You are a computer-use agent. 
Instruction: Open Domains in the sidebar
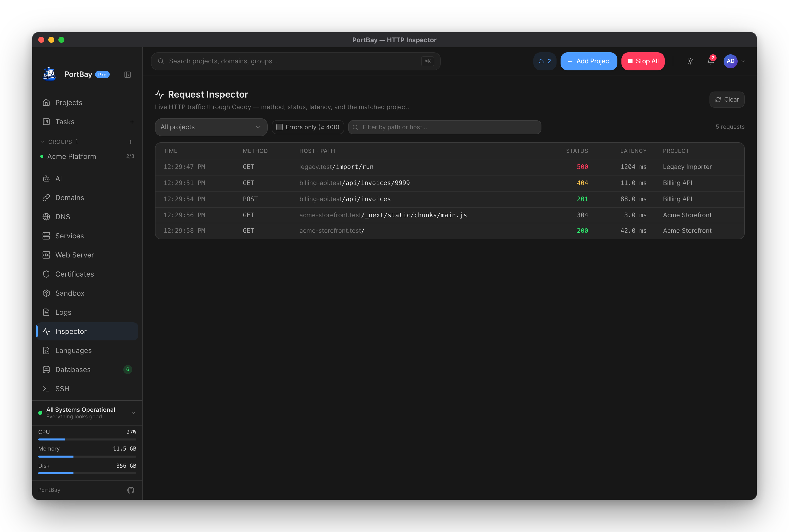pos(87,197)
